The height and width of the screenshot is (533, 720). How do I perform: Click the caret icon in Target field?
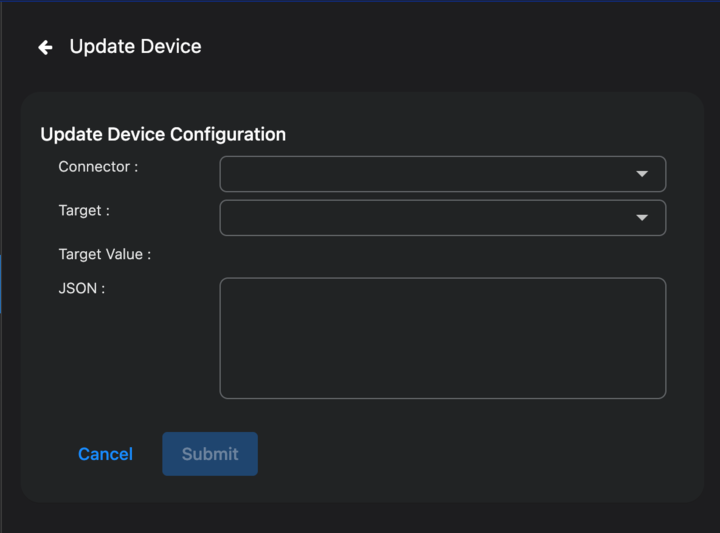pos(642,218)
